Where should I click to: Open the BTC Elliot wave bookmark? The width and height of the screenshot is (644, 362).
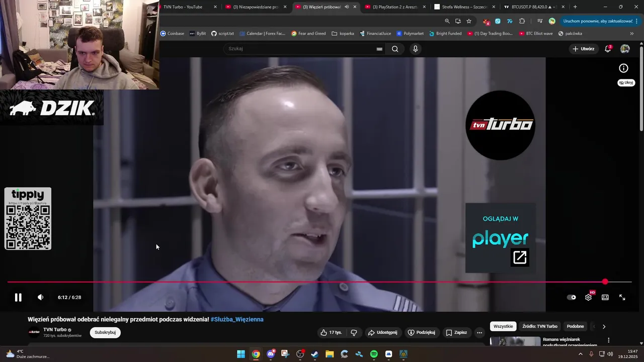click(x=535, y=34)
